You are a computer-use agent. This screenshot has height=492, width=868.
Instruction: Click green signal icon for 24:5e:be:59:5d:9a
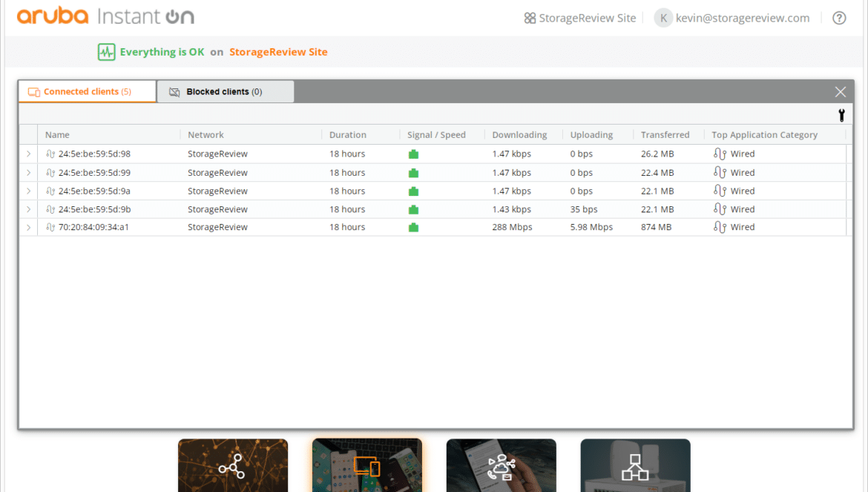pos(413,191)
